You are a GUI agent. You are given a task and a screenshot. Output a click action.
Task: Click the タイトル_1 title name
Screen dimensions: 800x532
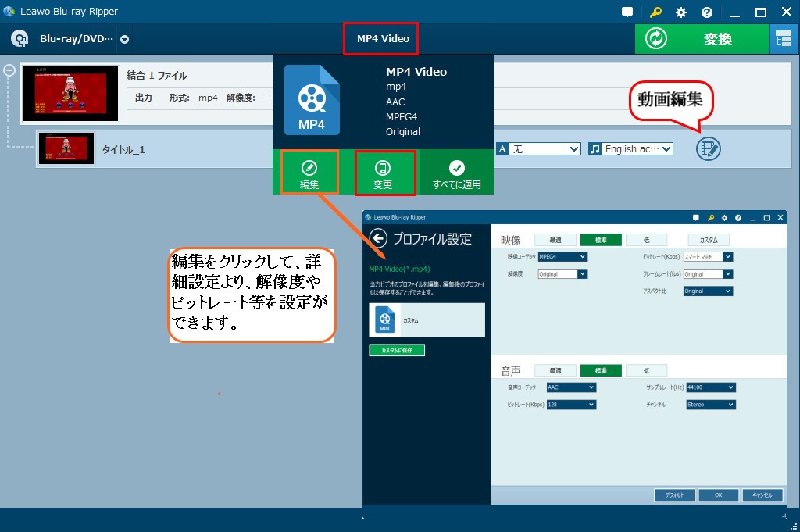(x=123, y=149)
